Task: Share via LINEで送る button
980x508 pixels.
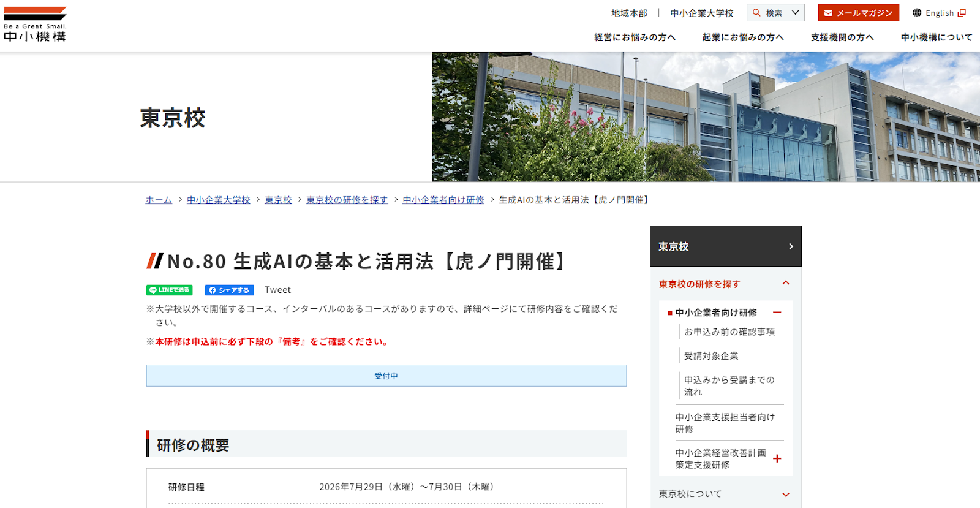Action: tap(169, 290)
